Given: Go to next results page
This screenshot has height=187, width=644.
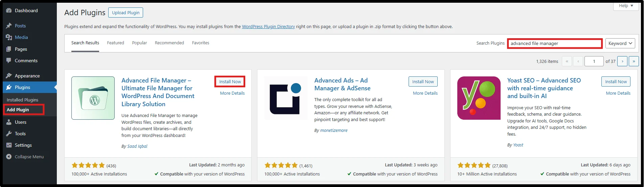Looking at the screenshot, I should [x=622, y=61].
